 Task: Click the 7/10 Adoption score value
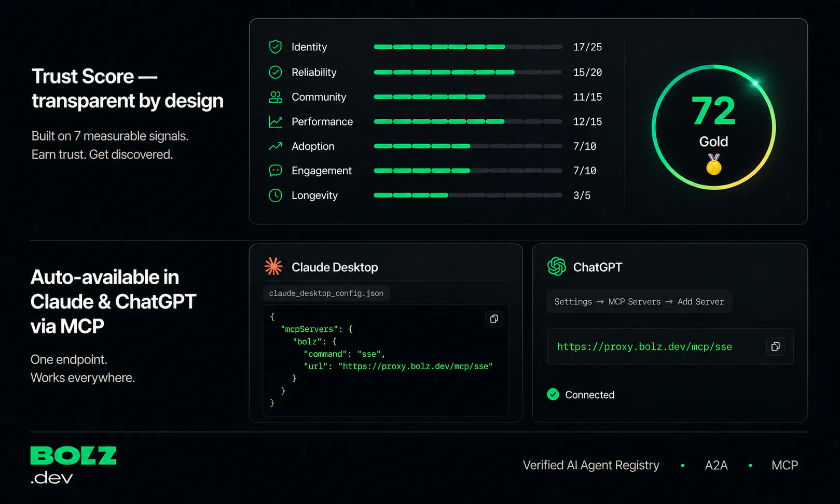click(585, 146)
